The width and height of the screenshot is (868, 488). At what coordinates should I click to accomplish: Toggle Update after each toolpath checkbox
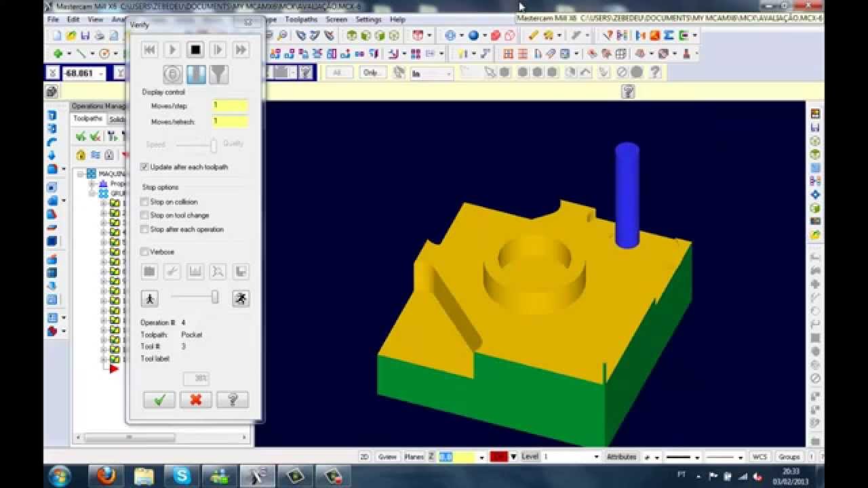(144, 167)
